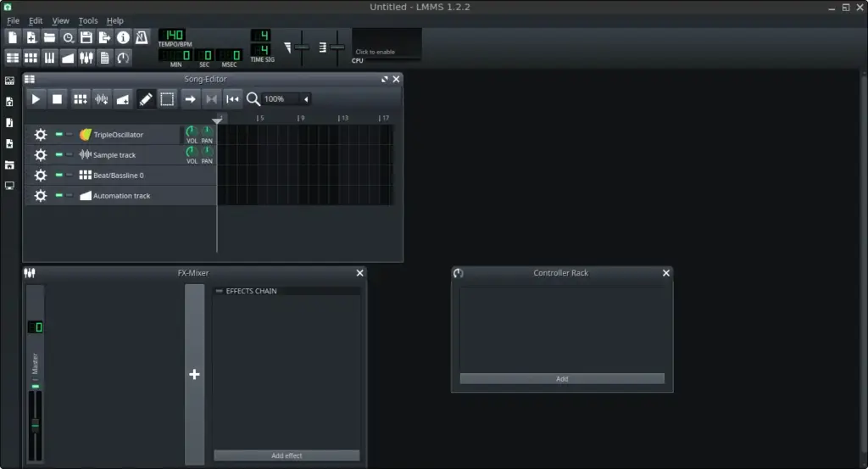Open existing project folder icon
Viewport: 868px width, 469px height.
click(49, 37)
